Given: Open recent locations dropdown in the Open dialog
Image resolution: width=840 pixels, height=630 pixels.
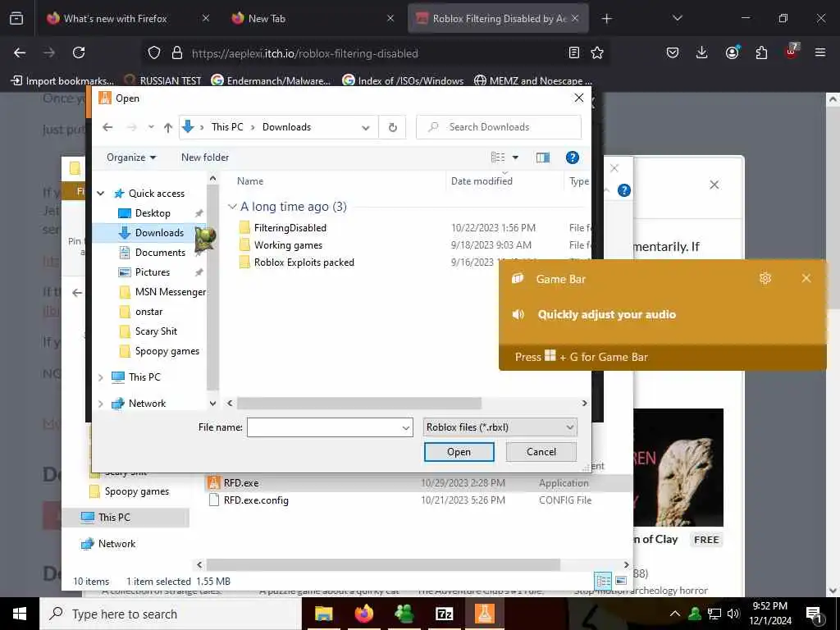Looking at the screenshot, I should click(x=151, y=127).
